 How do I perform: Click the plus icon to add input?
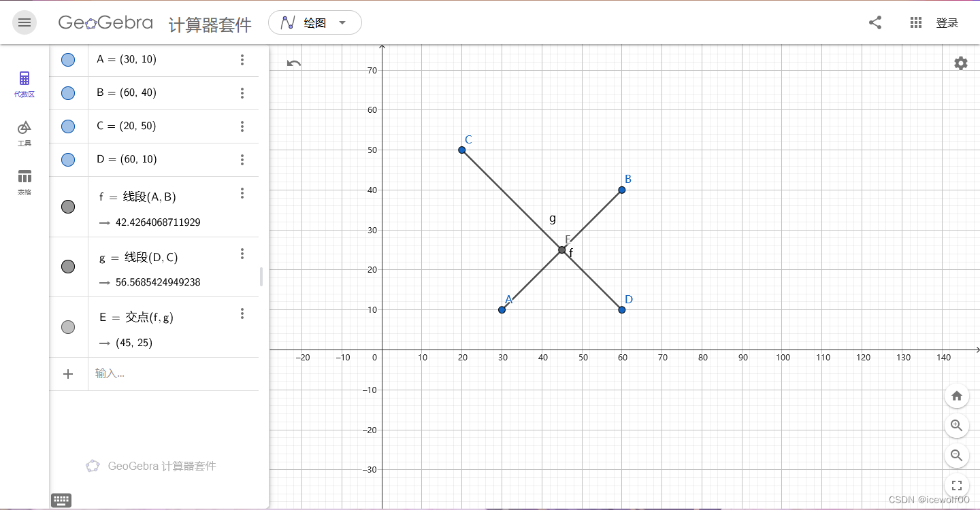click(x=68, y=373)
